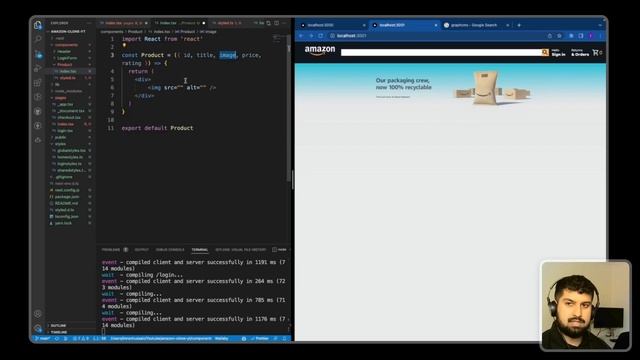Click the Returns & Orders link

click(580, 53)
